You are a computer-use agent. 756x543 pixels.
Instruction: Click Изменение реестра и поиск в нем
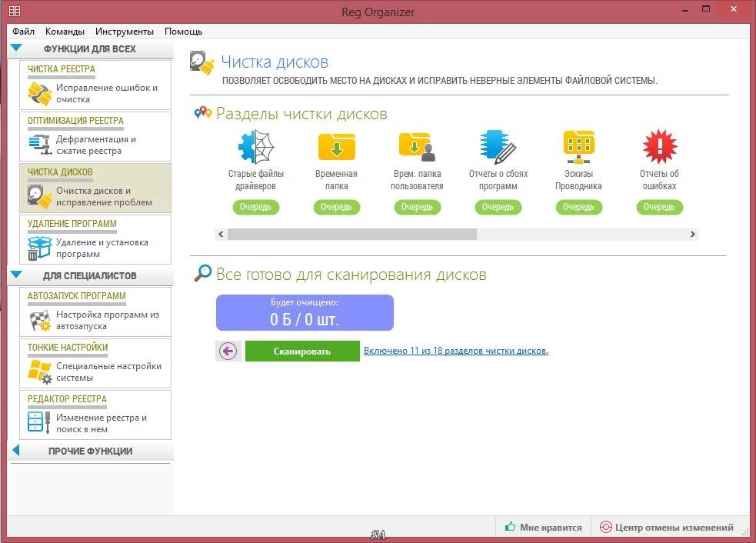point(102,424)
